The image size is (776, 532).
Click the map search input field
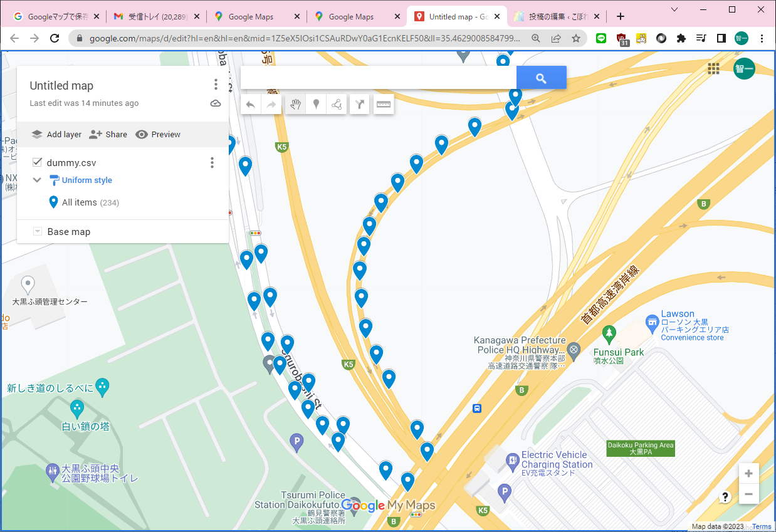click(x=378, y=78)
